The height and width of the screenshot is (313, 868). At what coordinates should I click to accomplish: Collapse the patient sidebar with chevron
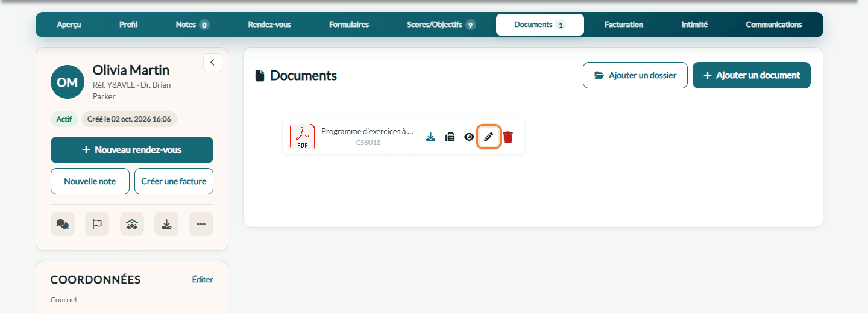pyautogui.click(x=213, y=63)
